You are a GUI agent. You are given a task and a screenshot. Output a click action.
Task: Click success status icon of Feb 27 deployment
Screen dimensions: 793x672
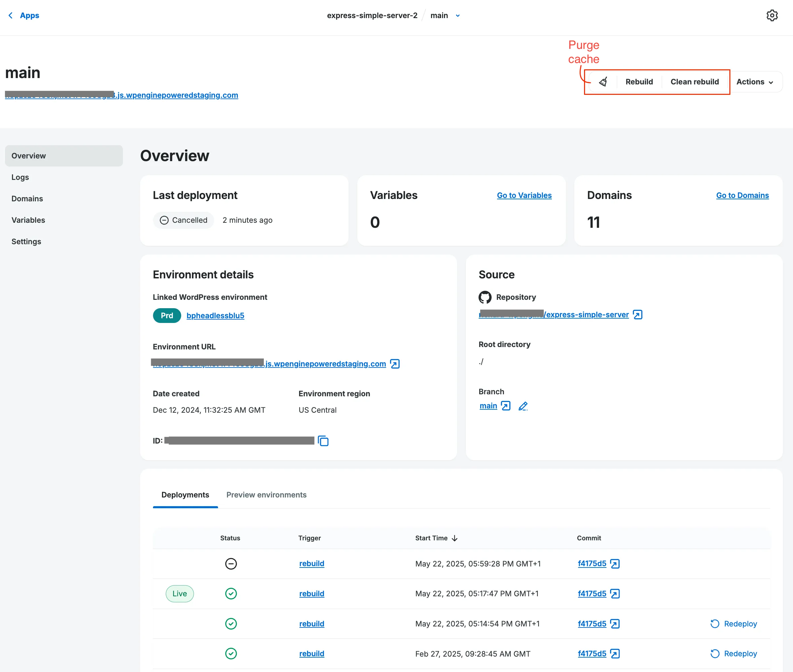[231, 654]
